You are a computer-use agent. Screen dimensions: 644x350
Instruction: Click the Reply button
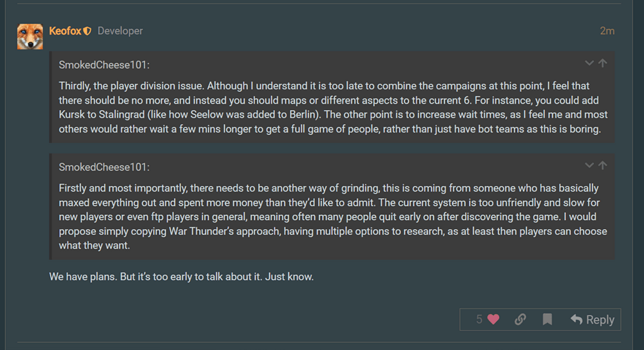[x=592, y=320]
